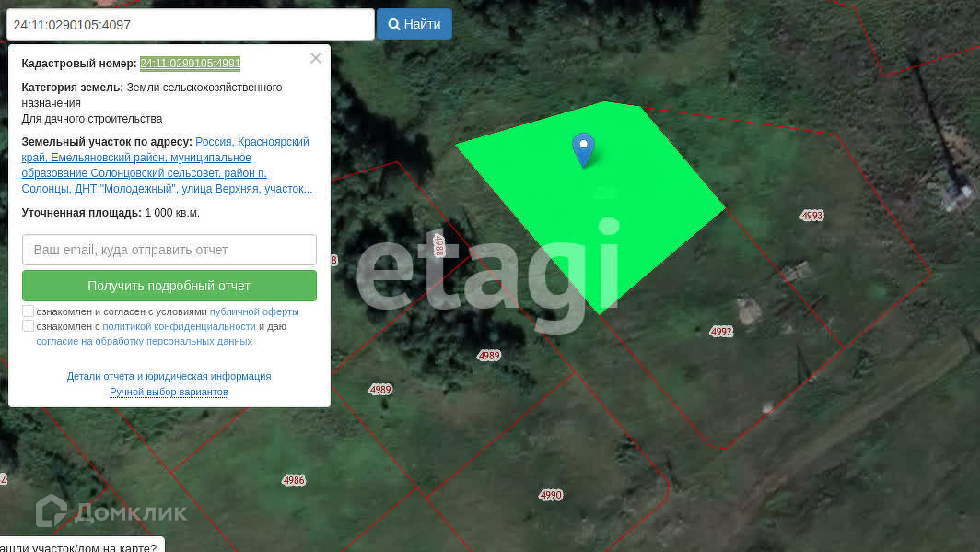Check the privacy policy consent checkbox

click(x=29, y=326)
